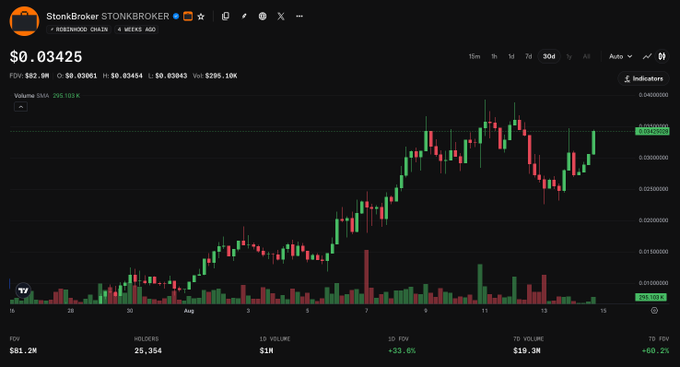680x367 pixels.
Task: Click the HOLDERS 25,354 value
Action: point(148,351)
